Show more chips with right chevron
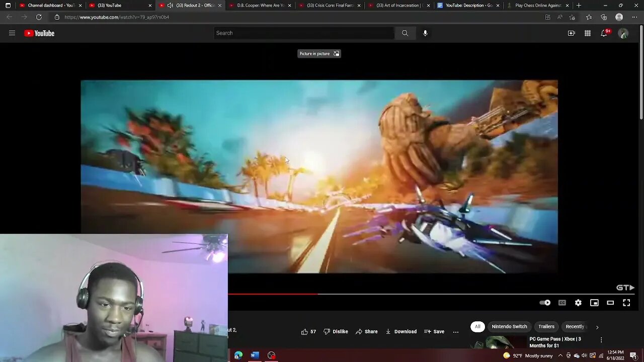The height and width of the screenshot is (362, 644). click(597, 327)
